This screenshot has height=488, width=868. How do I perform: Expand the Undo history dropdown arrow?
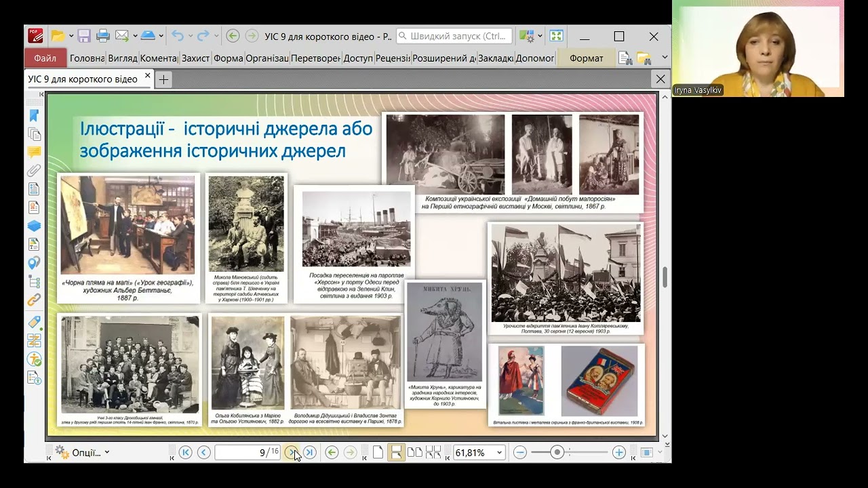191,36
